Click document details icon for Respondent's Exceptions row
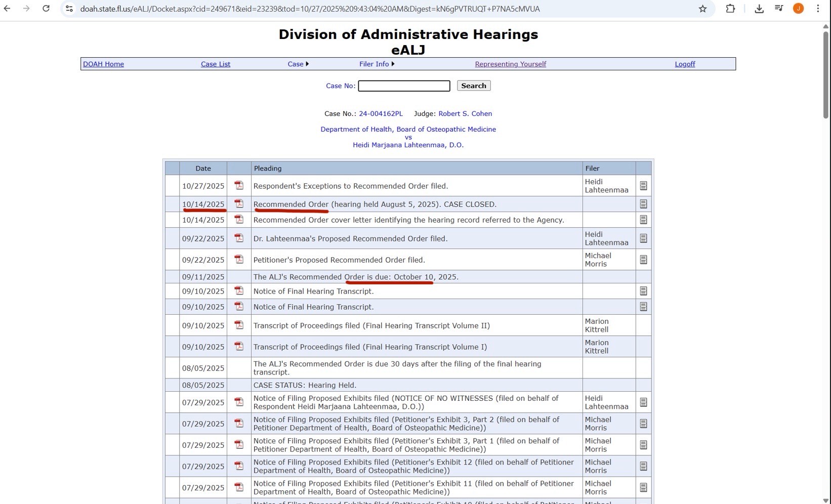This screenshot has width=831, height=504. (x=643, y=186)
